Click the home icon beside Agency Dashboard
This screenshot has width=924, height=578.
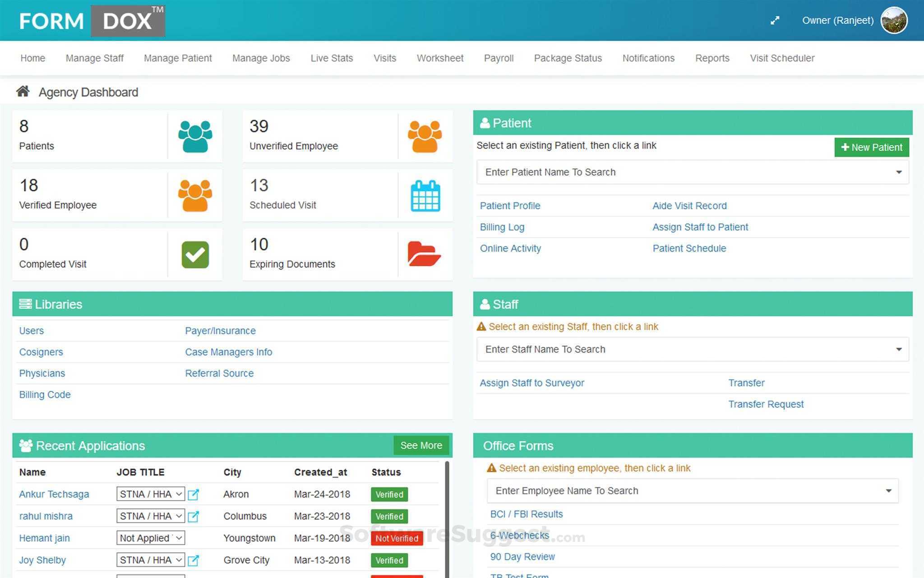(x=23, y=91)
